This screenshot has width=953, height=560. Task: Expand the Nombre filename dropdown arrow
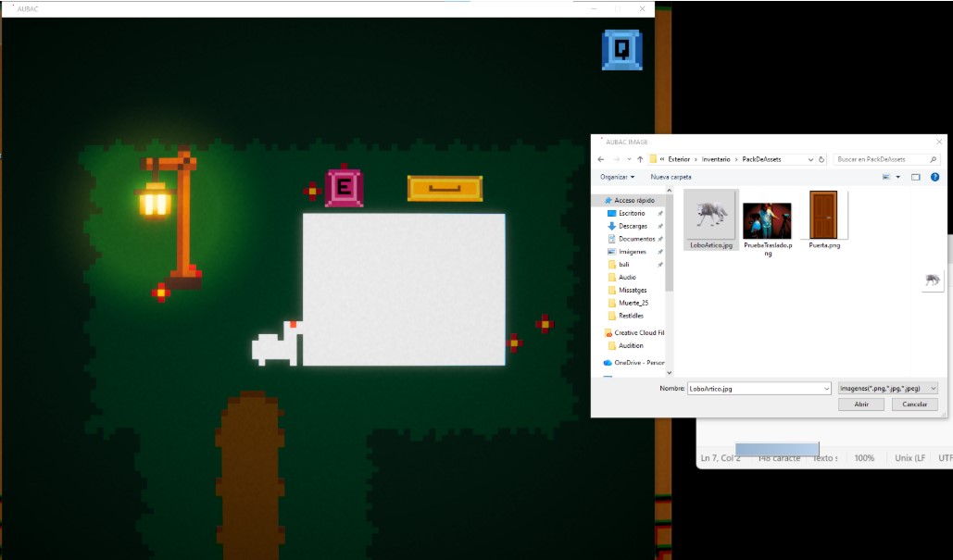(826, 389)
